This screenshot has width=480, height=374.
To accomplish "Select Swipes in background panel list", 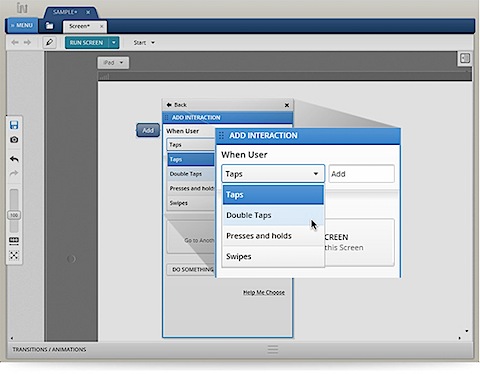I will pyautogui.click(x=191, y=203).
